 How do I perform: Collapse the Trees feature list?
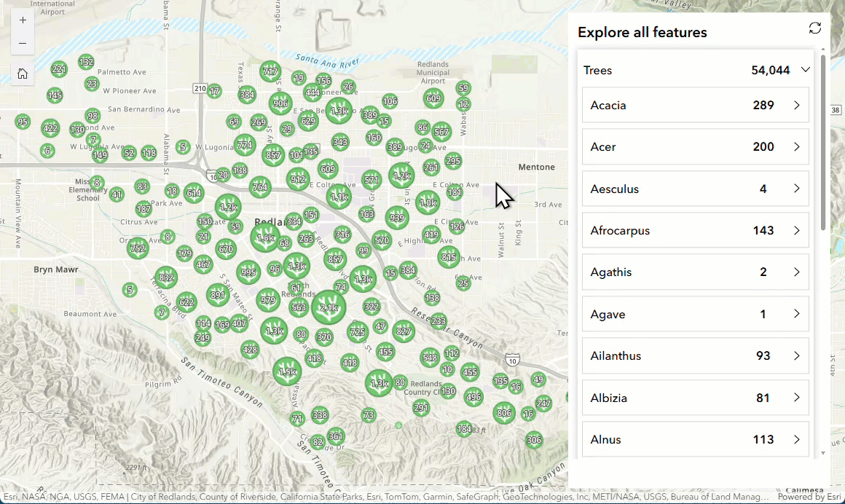[x=805, y=70]
